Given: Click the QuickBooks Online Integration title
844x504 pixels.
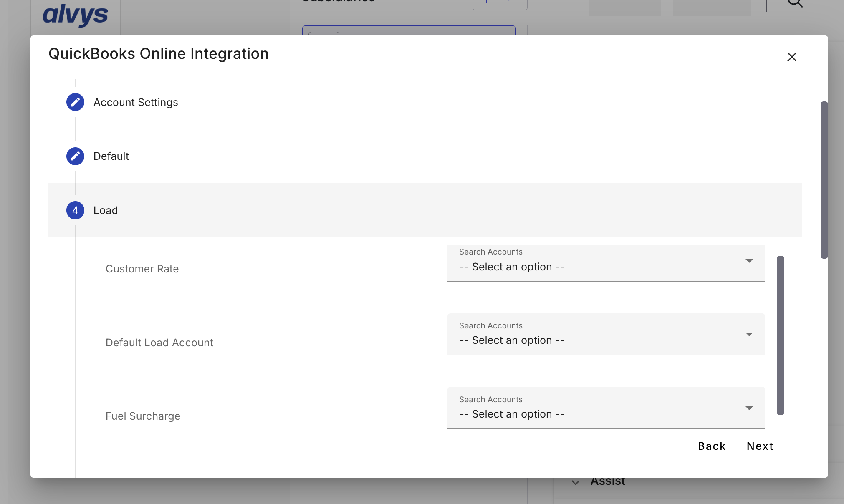Looking at the screenshot, I should coord(159,54).
